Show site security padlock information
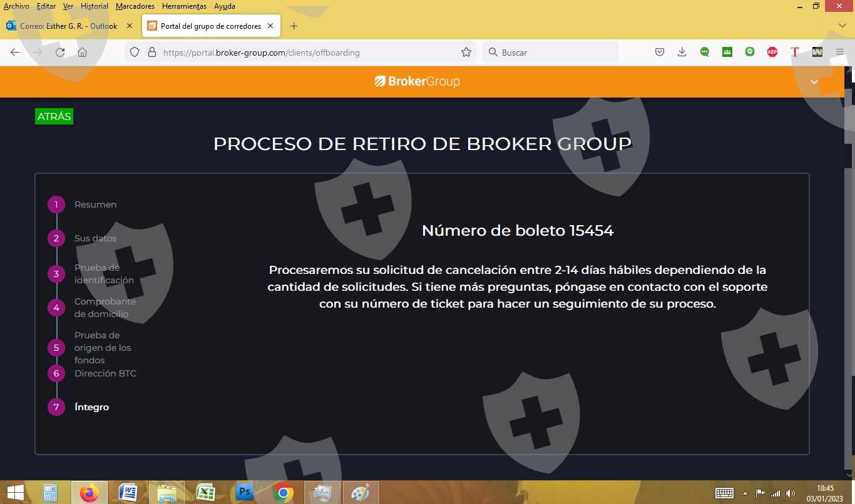This screenshot has width=855, height=504. coord(151,53)
